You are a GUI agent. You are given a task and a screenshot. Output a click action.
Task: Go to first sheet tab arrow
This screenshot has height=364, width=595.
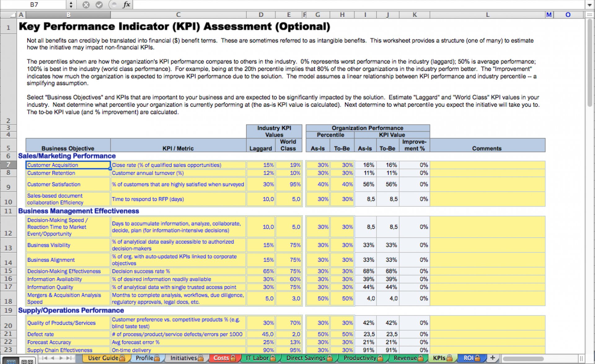click(44, 358)
